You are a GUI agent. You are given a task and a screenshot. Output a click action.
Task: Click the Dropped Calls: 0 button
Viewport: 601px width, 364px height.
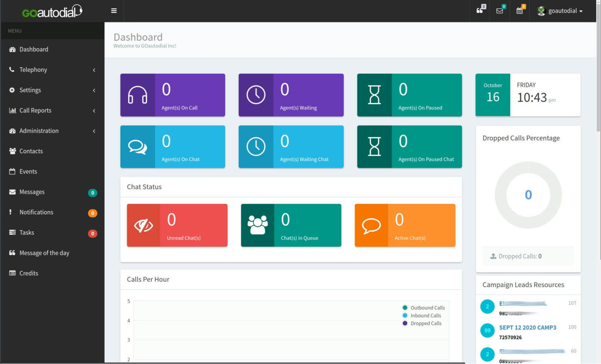(528, 256)
